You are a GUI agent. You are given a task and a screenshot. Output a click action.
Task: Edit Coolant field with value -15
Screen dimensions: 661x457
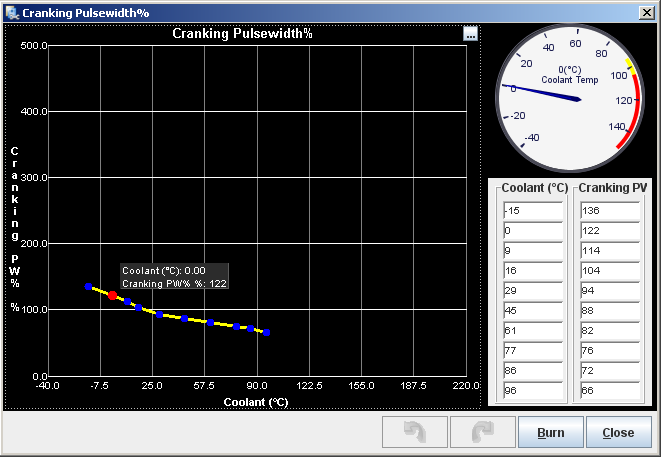pyautogui.click(x=533, y=210)
